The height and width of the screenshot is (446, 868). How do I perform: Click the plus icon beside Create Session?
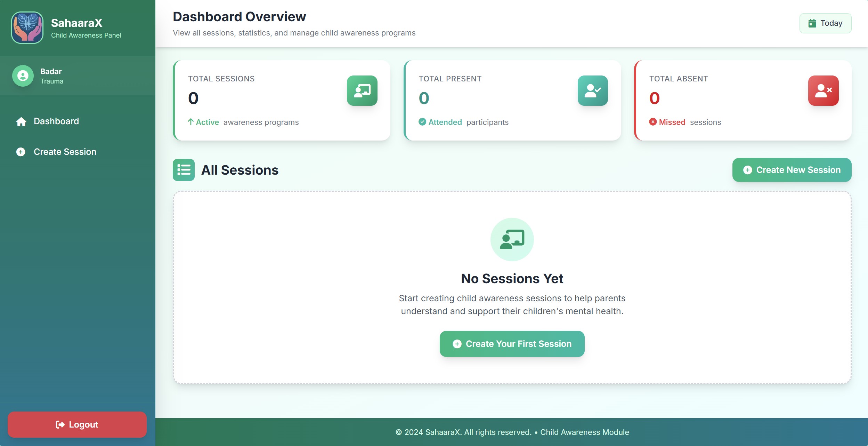[x=21, y=152]
